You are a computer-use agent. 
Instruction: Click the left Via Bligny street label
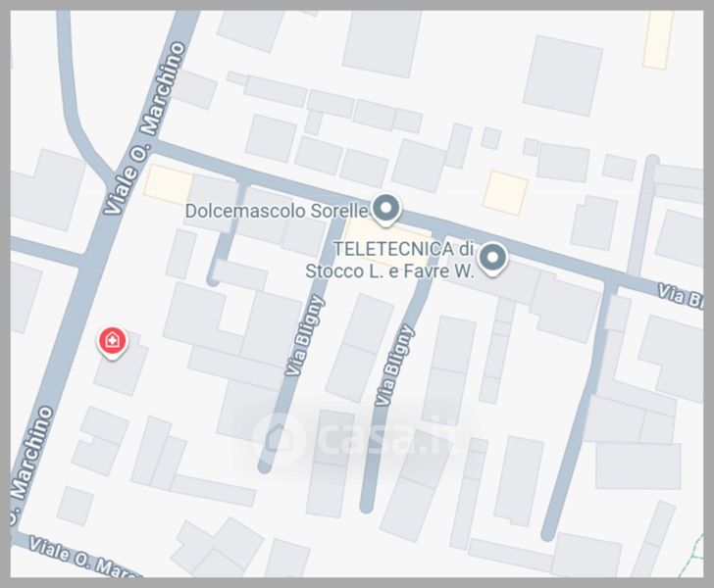(304, 335)
